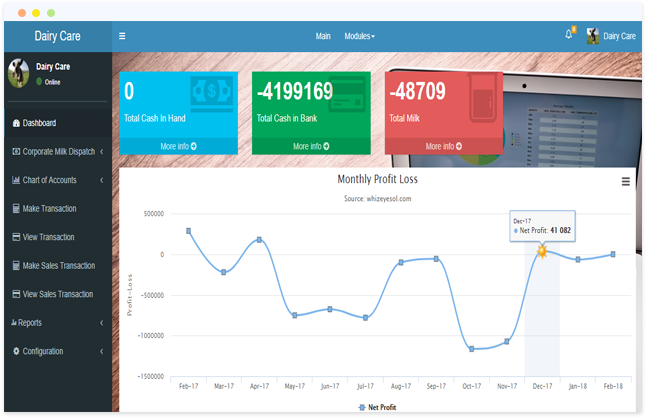Click the Mar-17 data point
The height and width of the screenshot is (418, 646).
[224, 272]
